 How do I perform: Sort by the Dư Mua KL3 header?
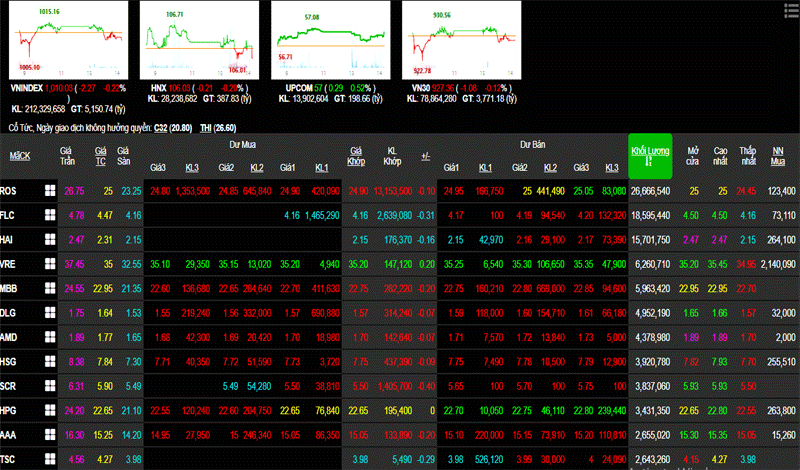click(192, 168)
